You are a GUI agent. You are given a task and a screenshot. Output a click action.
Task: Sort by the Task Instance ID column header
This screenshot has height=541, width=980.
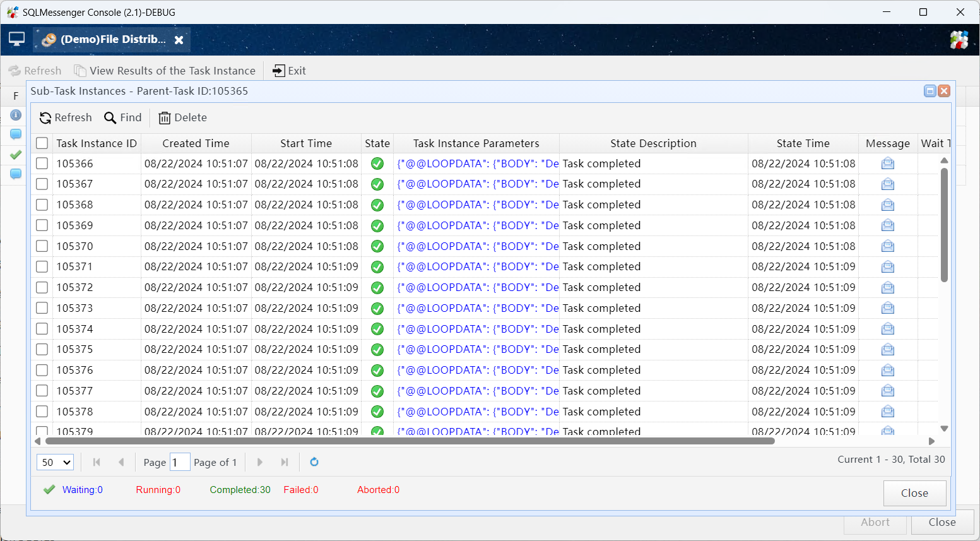97,143
